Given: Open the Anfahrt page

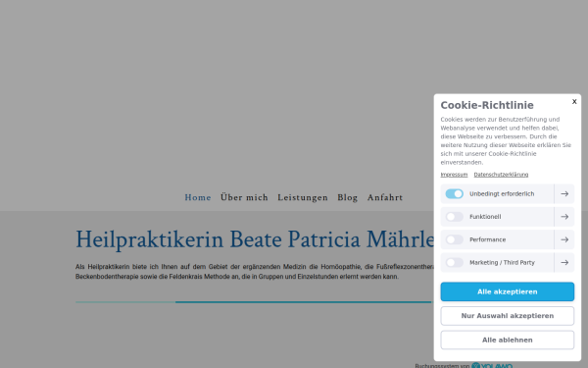Looking at the screenshot, I should [x=385, y=197].
